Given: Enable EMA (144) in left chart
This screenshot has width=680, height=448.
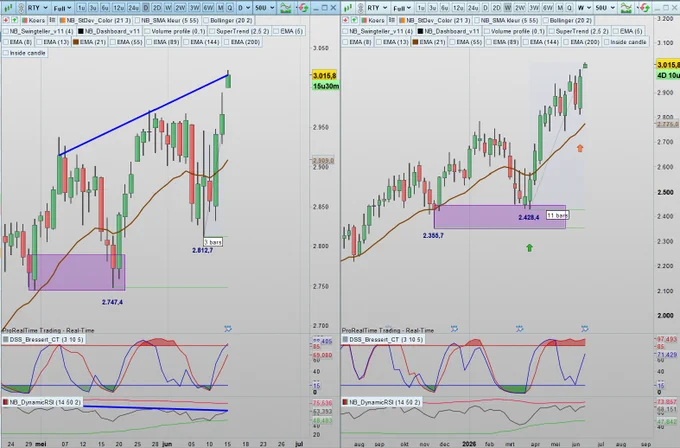Looking at the screenshot, I should 186,42.
